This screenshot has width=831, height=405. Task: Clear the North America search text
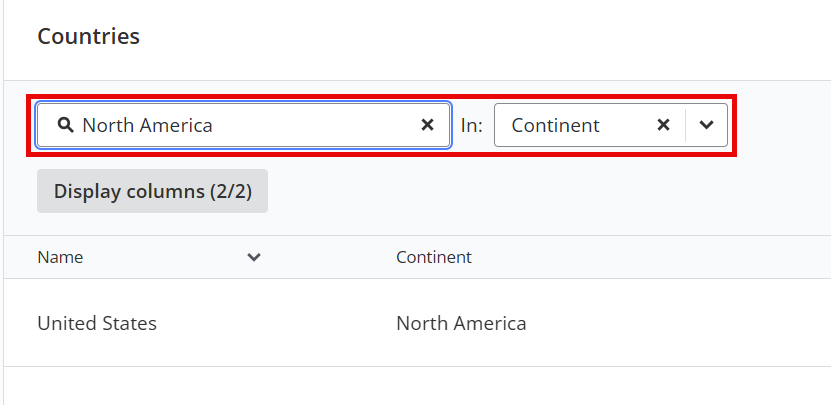coord(427,125)
